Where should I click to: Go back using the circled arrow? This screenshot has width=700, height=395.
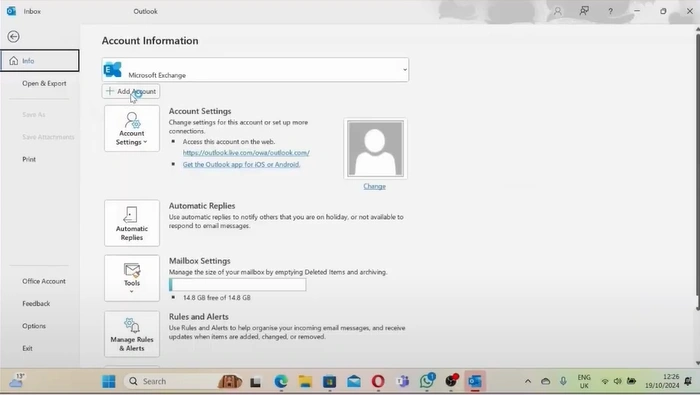13,37
